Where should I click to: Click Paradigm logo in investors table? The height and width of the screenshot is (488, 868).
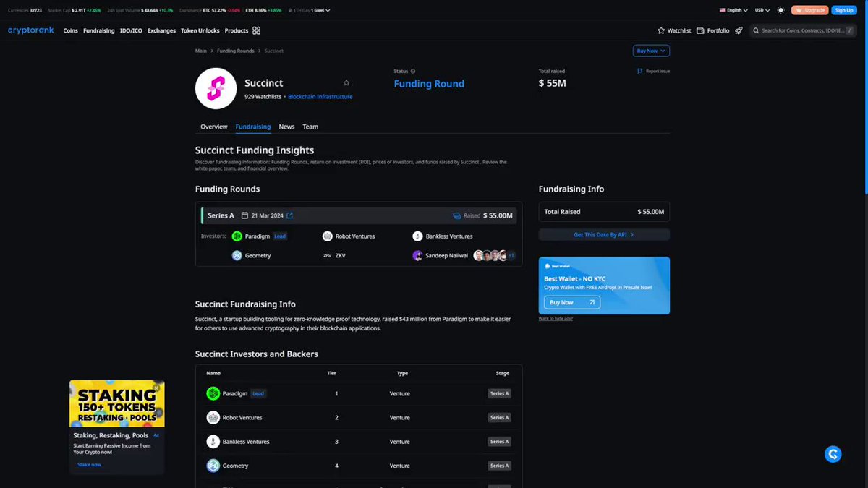click(213, 393)
